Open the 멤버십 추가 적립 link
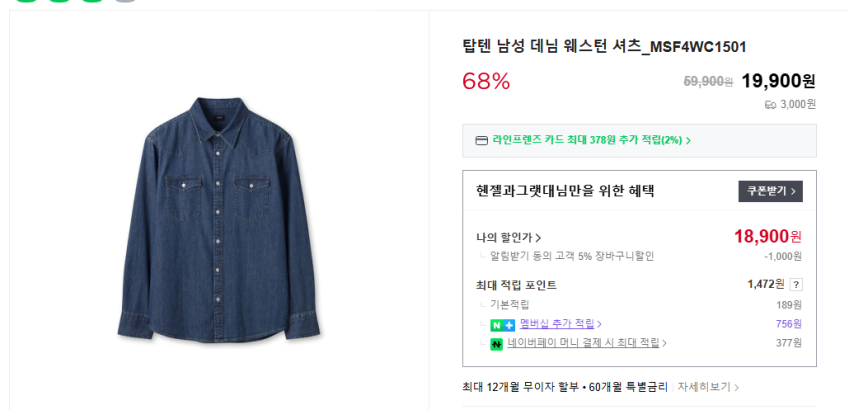This screenshot has height=410, width=849. [x=557, y=324]
